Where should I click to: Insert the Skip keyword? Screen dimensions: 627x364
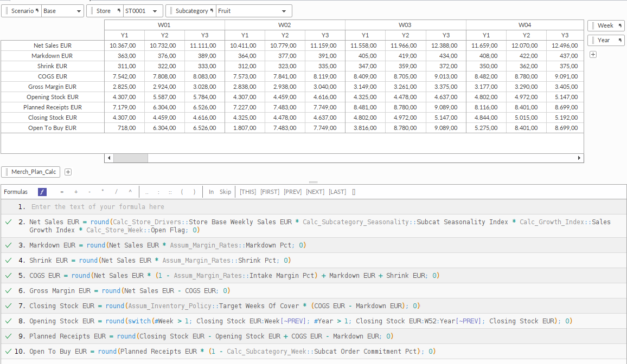[226, 192]
